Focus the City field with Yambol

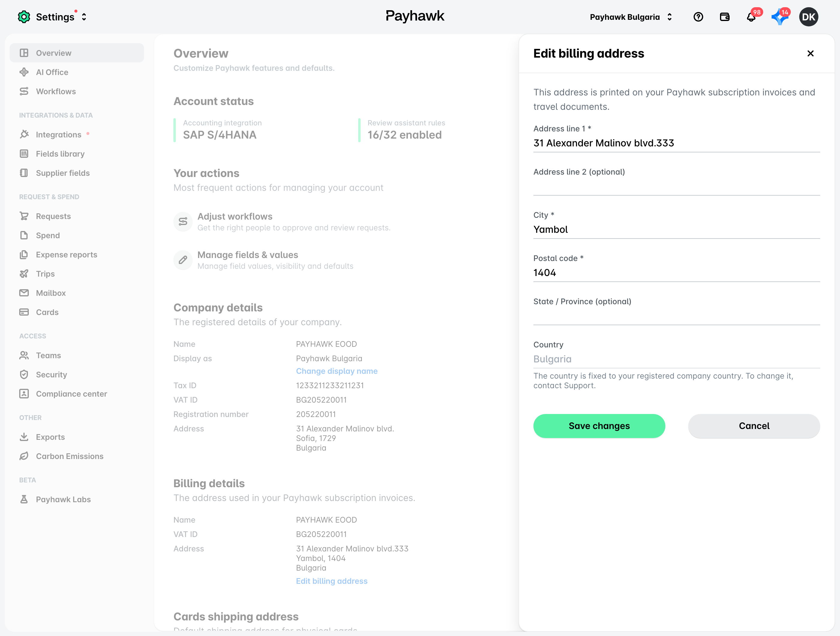(x=677, y=230)
